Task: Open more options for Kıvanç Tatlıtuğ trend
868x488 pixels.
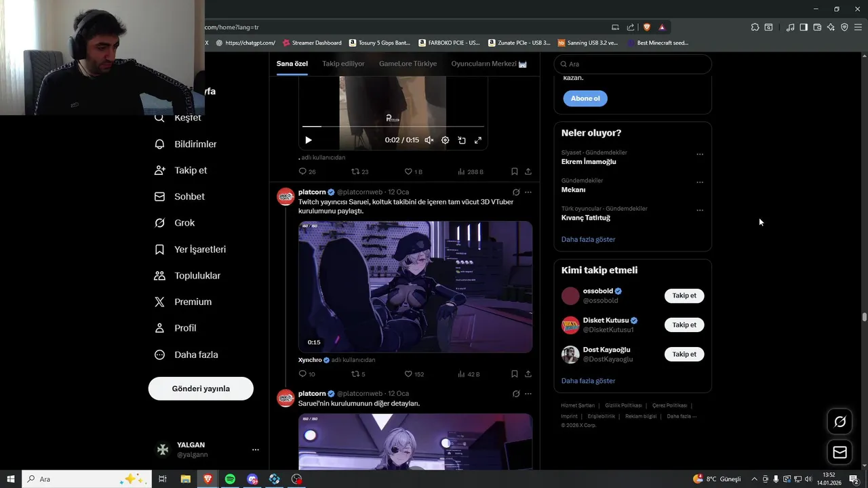Action: click(x=700, y=211)
